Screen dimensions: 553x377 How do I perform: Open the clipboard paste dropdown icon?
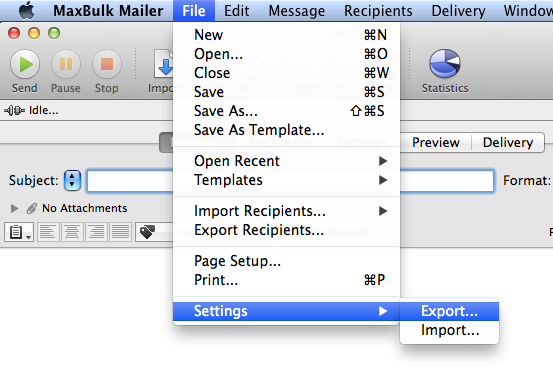tap(19, 232)
